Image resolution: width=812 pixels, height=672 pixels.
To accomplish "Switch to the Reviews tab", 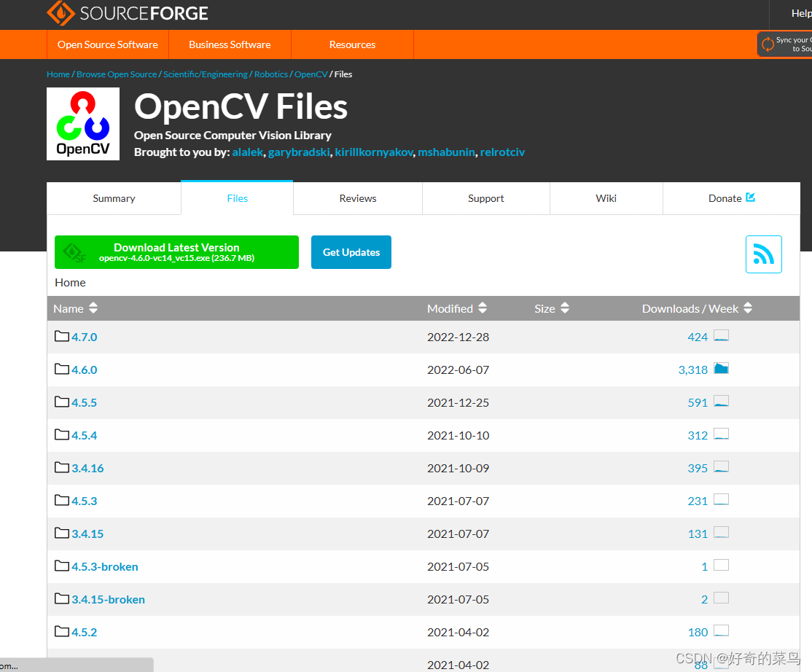I will 357,198.
